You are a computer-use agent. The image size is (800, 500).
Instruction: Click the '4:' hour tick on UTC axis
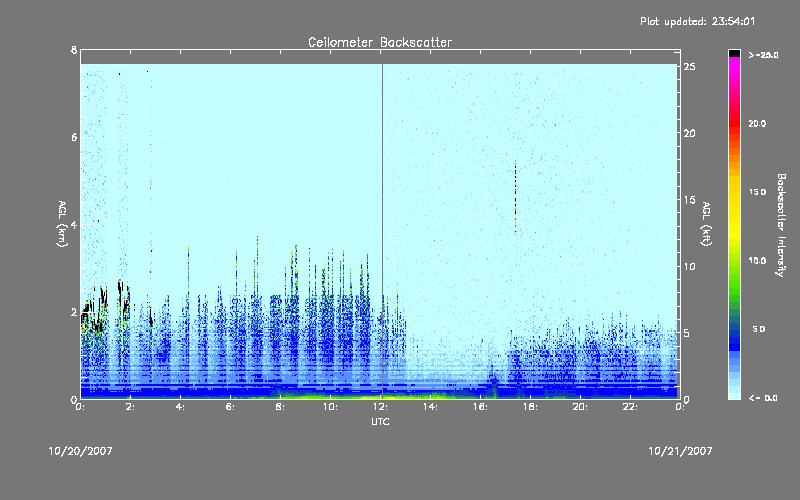[180, 407]
